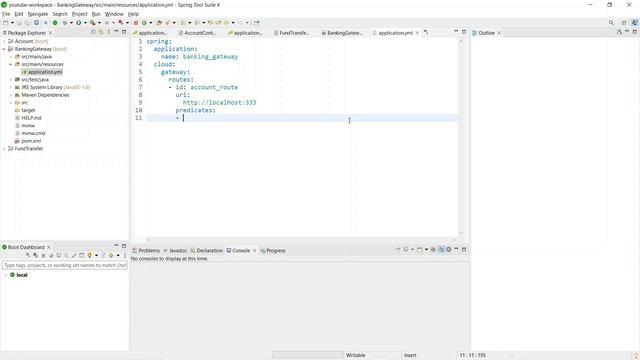Open Package Explorer view menu

pyautogui.click(x=109, y=32)
